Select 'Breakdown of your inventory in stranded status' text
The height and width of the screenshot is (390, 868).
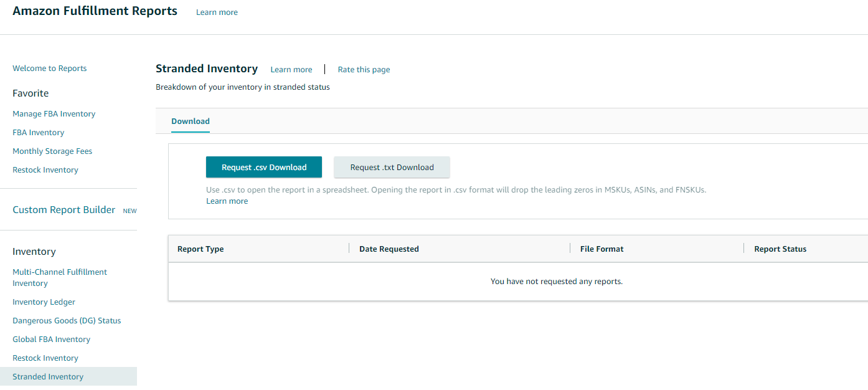click(243, 87)
